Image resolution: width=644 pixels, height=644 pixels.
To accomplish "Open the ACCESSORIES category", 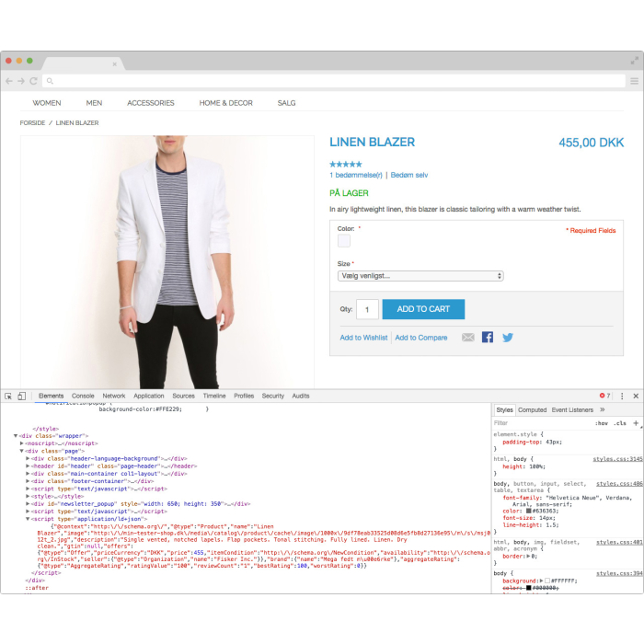I will (151, 103).
